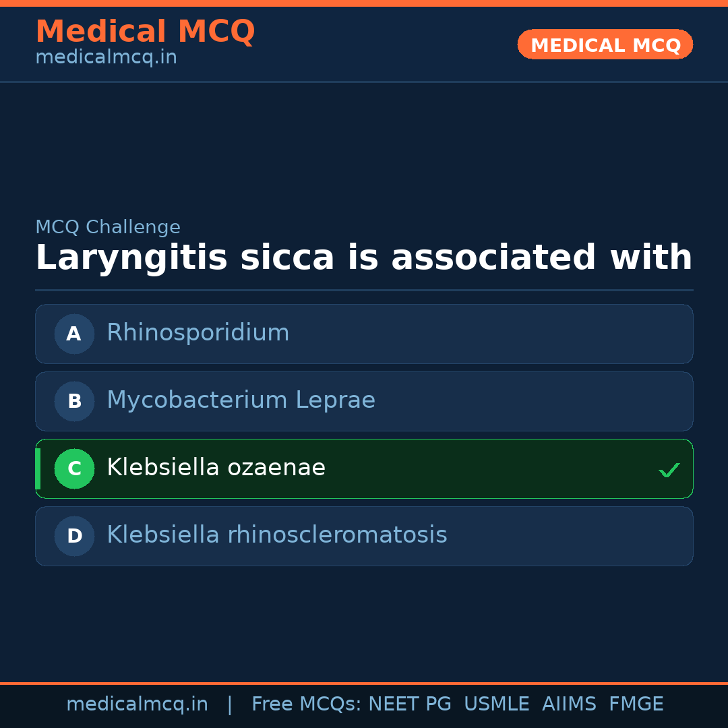The image size is (728, 728).
Task: Click the green checkmark on the correct answer
Action: pyautogui.click(x=669, y=470)
